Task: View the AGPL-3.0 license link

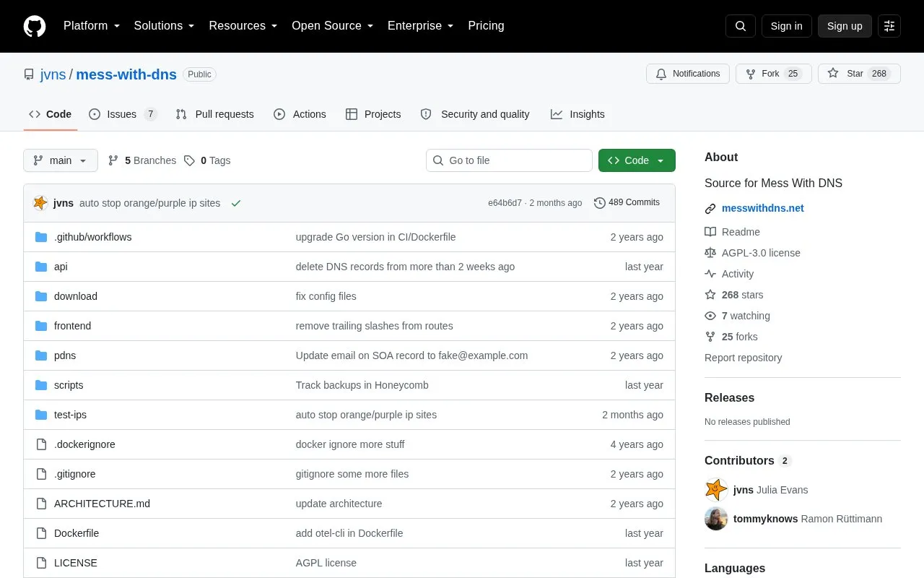Action: [x=752, y=253]
